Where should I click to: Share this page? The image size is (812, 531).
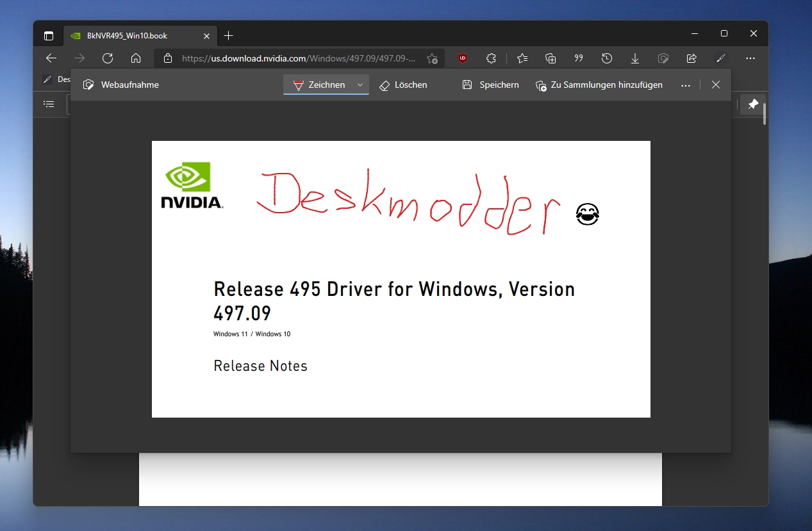tap(692, 58)
